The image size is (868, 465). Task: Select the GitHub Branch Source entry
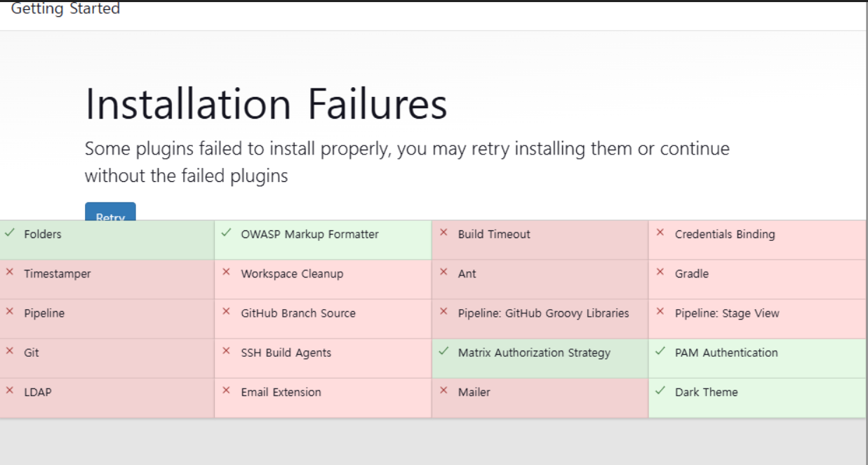click(x=323, y=319)
